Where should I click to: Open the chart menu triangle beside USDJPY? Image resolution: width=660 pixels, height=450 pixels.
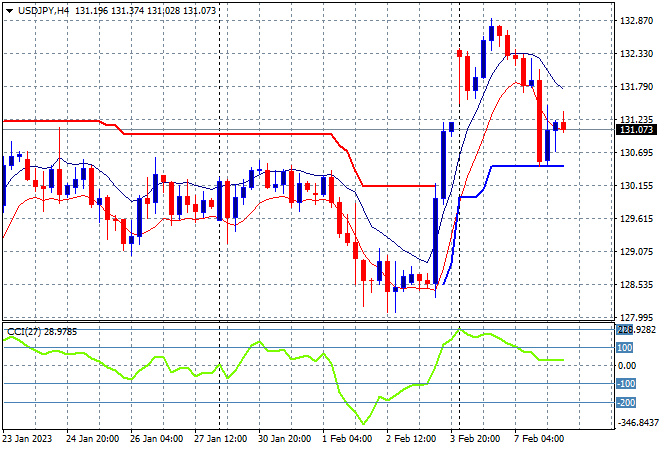point(9,8)
